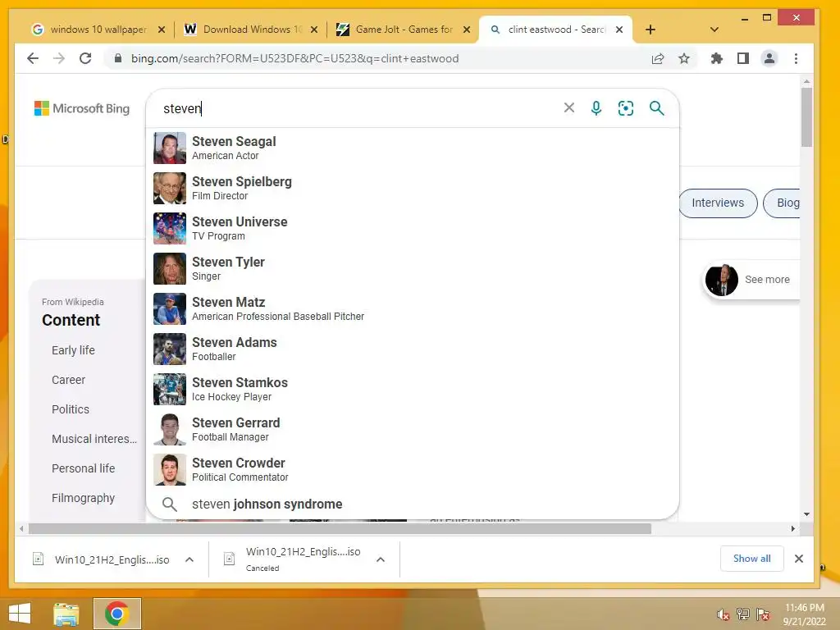The height and width of the screenshot is (630, 840).
Task: Open Windows Start button
Action: (20, 614)
